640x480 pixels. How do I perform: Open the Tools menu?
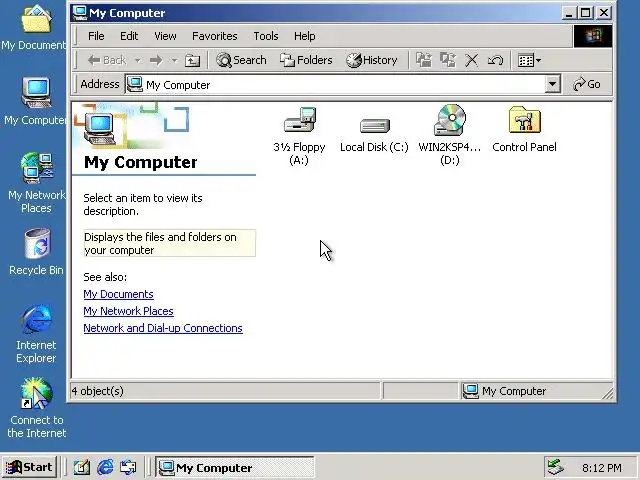point(266,36)
